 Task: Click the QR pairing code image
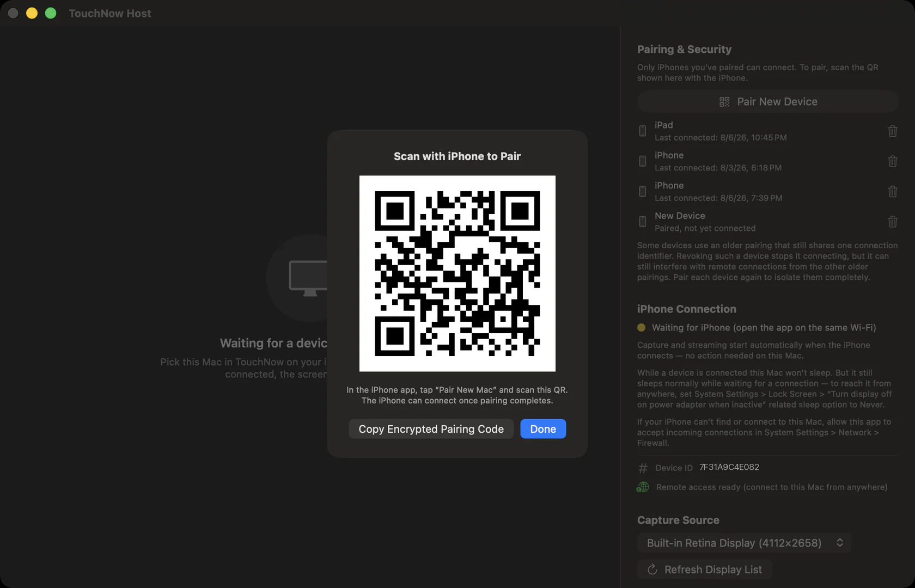coord(457,273)
